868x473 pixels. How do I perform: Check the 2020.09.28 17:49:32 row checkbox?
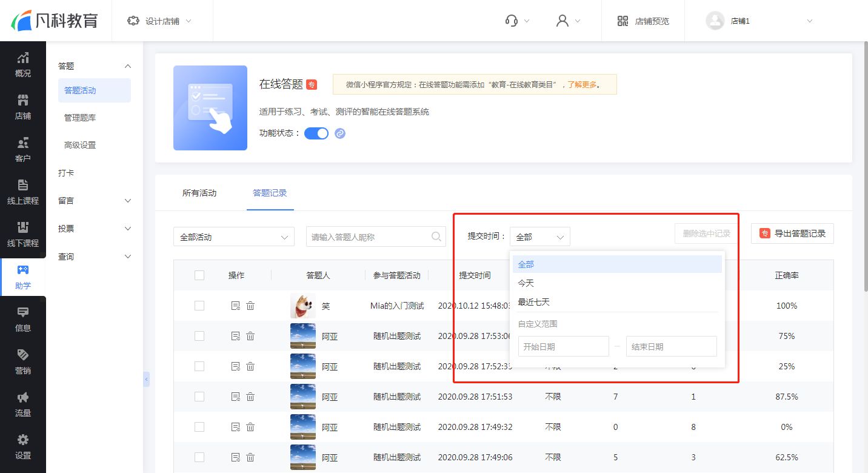click(x=199, y=427)
